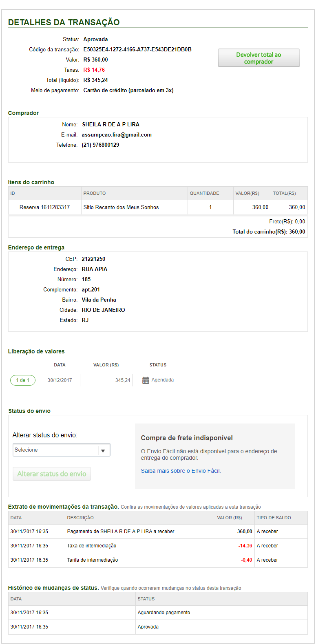
Task: Click the buyer phone number (21) 976800129
Action: click(100, 145)
